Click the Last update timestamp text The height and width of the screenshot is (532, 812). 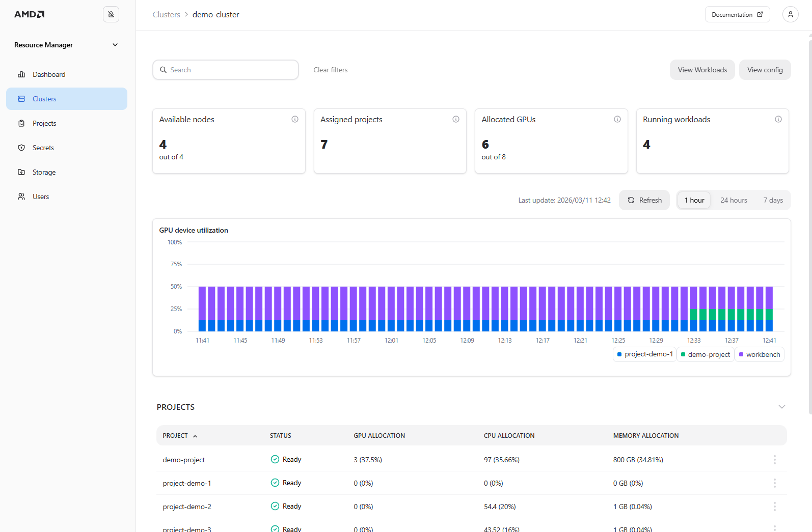pos(564,200)
